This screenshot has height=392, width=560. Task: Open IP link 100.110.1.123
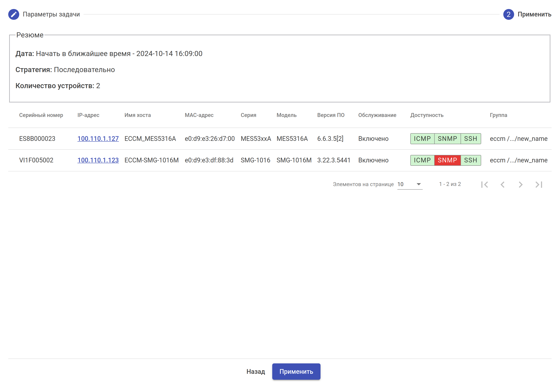98,160
